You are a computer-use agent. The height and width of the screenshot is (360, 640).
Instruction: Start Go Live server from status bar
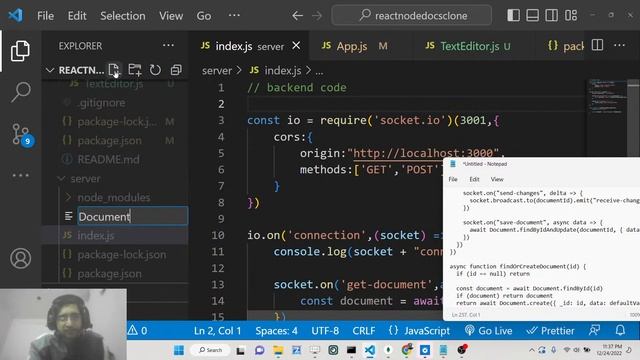tap(488, 331)
